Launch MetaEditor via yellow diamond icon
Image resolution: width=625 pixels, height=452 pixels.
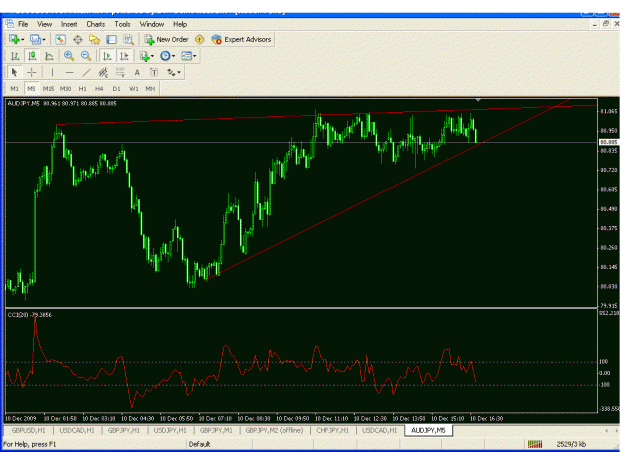click(199, 39)
